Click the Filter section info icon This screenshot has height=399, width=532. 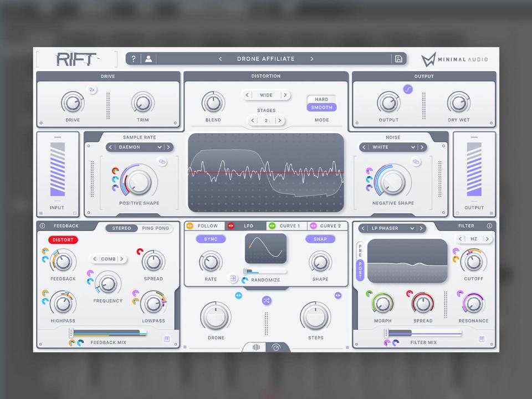tap(489, 226)
